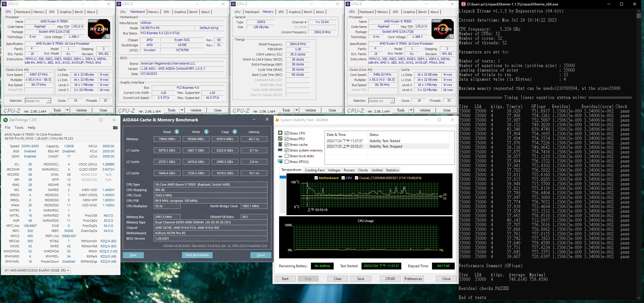Click the ZenTimings screenshot camera icon
Screen dimensions: 644x303
click(x=115, y=128)
